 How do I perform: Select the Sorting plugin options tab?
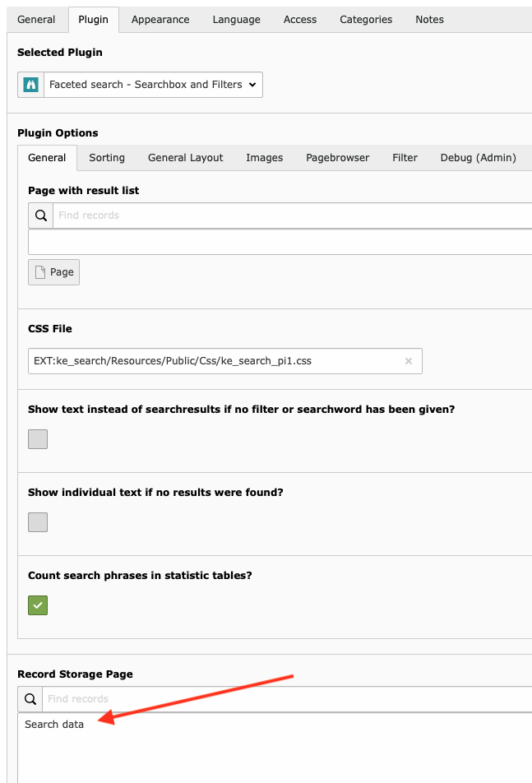107,158
